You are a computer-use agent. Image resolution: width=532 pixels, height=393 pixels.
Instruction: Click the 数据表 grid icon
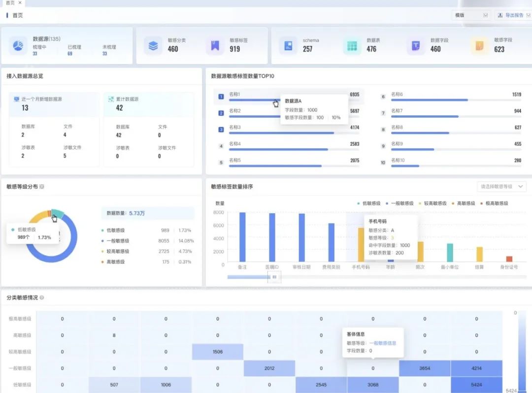click(x=352, y=46)
